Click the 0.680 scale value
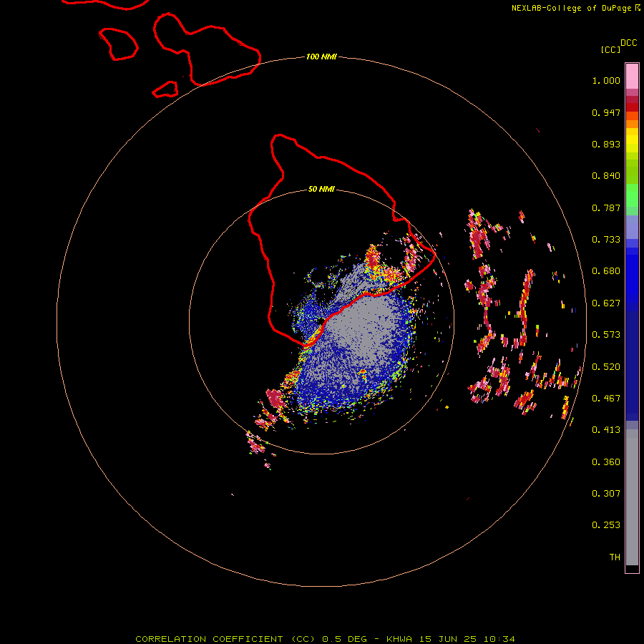 click(x=606, y=271)
